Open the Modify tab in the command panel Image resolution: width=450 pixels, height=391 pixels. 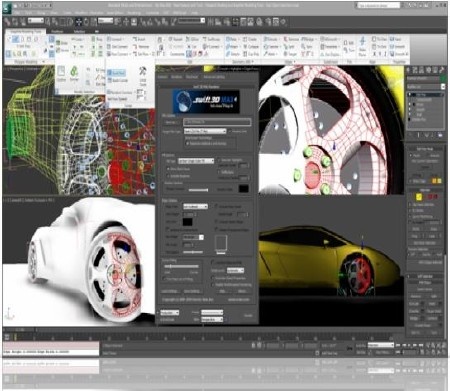[415, 70]
